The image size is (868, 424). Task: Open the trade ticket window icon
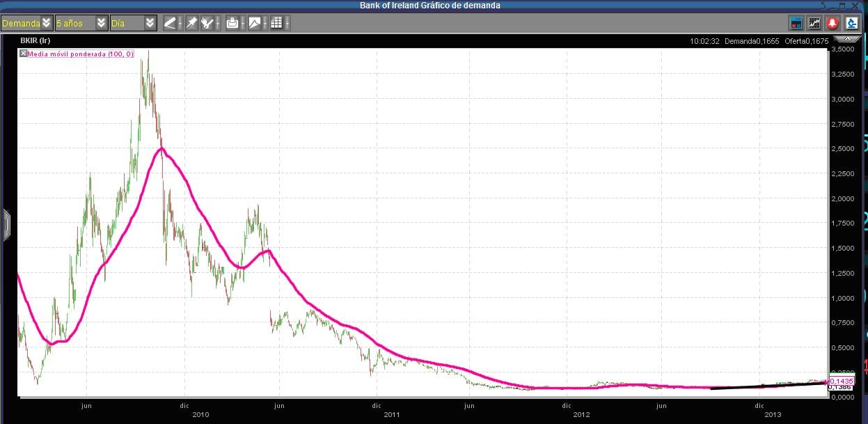pos(796,23)
